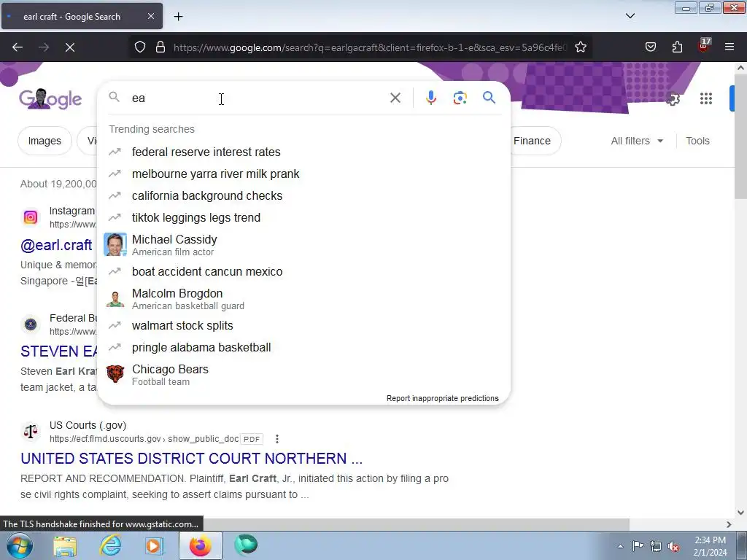
Task: Click the Google doodle logo
Action: pos(50,99)
